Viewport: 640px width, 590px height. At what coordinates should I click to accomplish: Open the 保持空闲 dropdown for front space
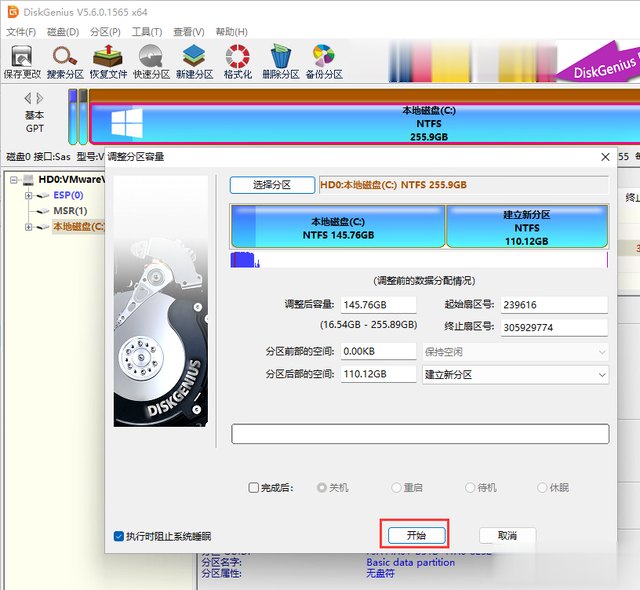point(516,352)
